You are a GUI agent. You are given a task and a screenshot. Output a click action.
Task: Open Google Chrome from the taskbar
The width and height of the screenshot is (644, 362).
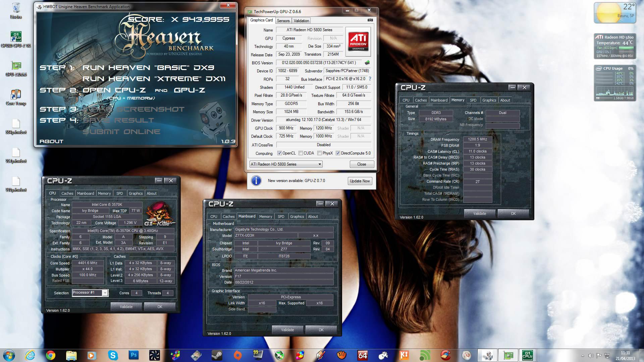pos(51,355)
